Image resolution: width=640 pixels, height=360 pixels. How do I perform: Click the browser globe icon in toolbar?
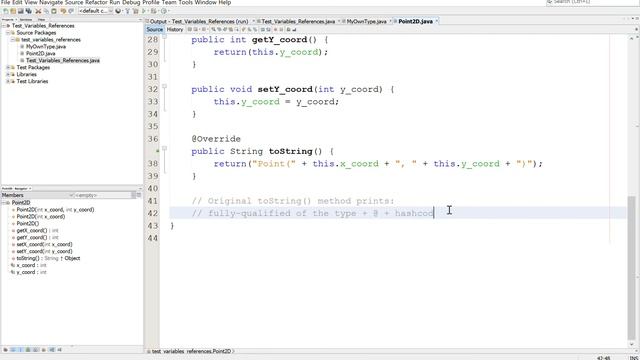click(x=118, y=11)
